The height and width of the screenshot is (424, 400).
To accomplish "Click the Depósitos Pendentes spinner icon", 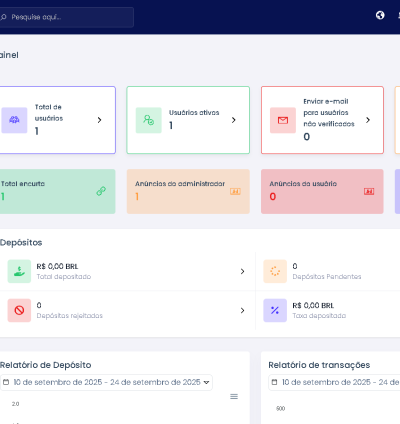I will pos(275,271).
